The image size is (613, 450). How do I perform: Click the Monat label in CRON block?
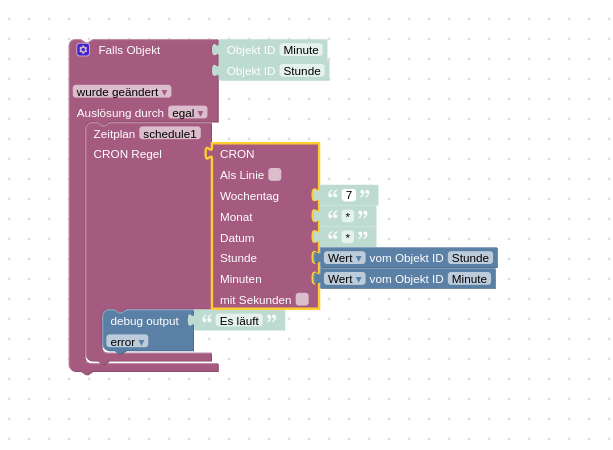(236, 217)
